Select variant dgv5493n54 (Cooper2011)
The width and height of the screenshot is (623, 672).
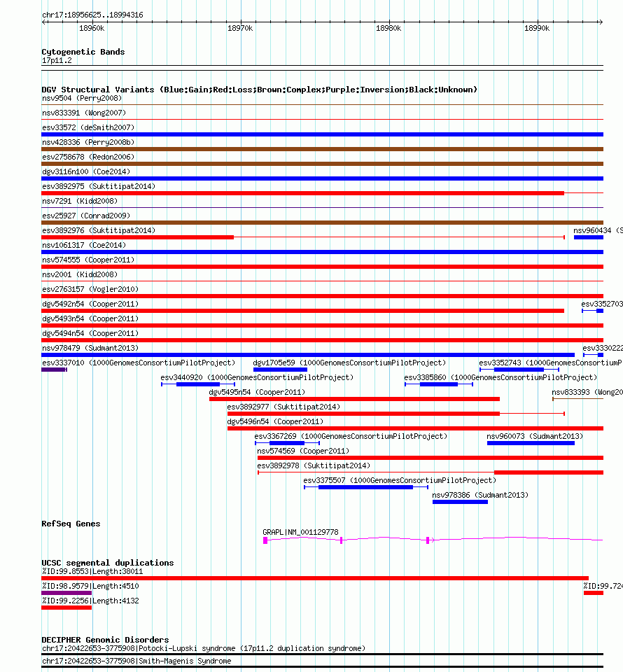(90, 318)
